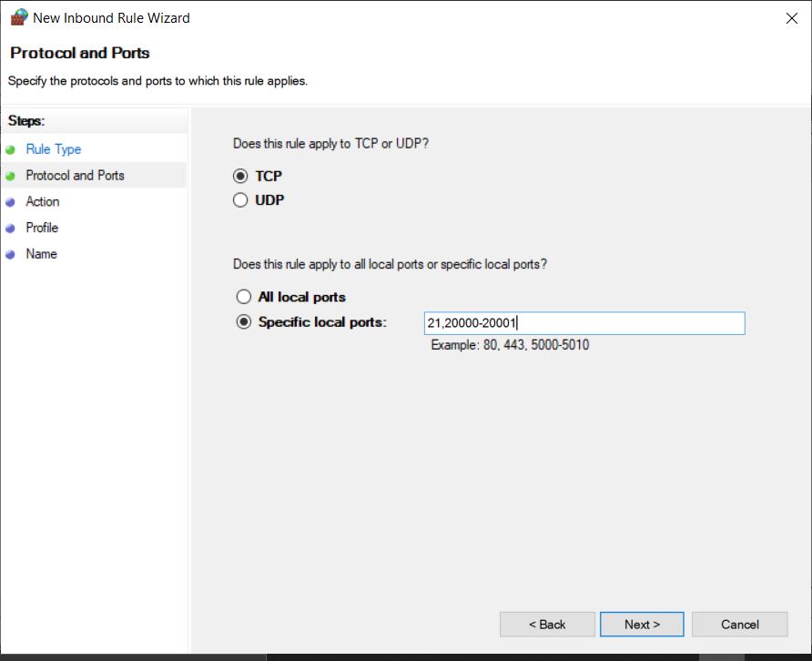Click green bullet beside Protocol and Ports

[10, 176]
